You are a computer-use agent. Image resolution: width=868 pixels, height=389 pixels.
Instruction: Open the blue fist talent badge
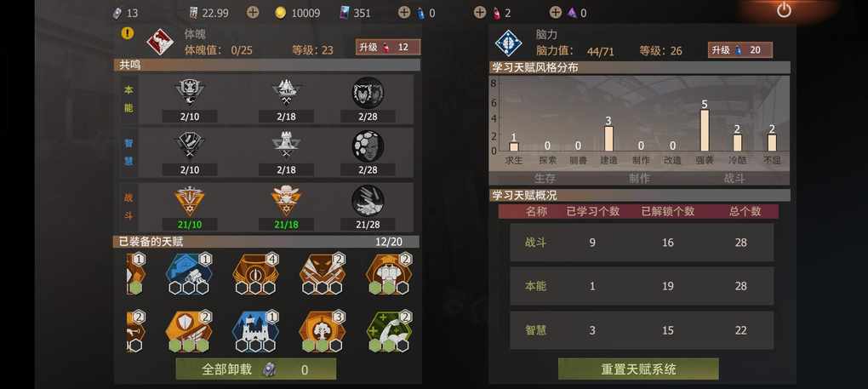(189, 273)
